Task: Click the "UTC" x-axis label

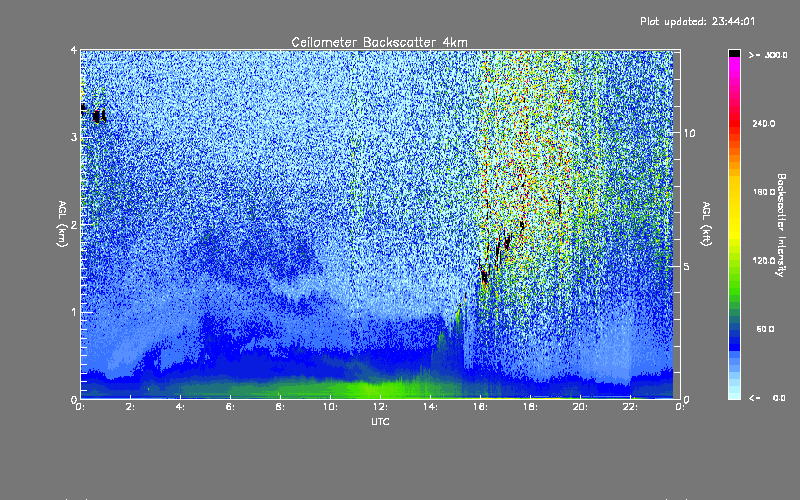Action: click(380, 421)
